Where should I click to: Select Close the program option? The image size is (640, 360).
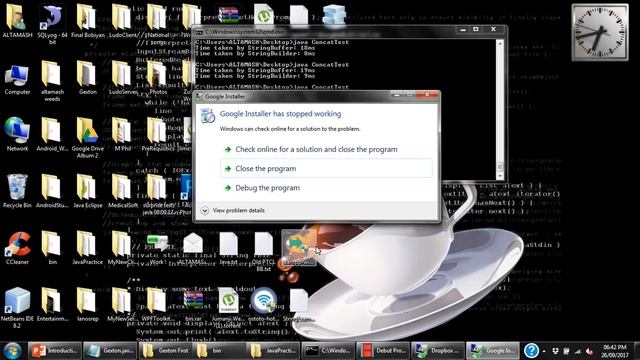[x=326, y=168]
